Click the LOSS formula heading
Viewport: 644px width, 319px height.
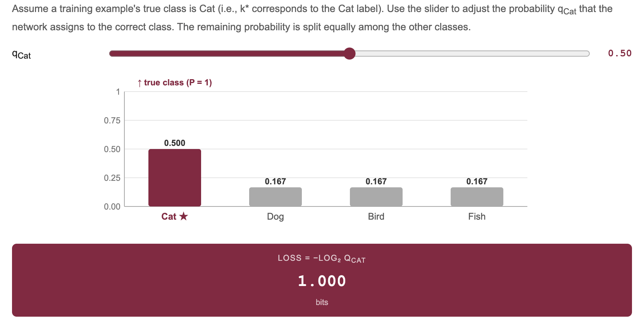click(x=322, y=257)
